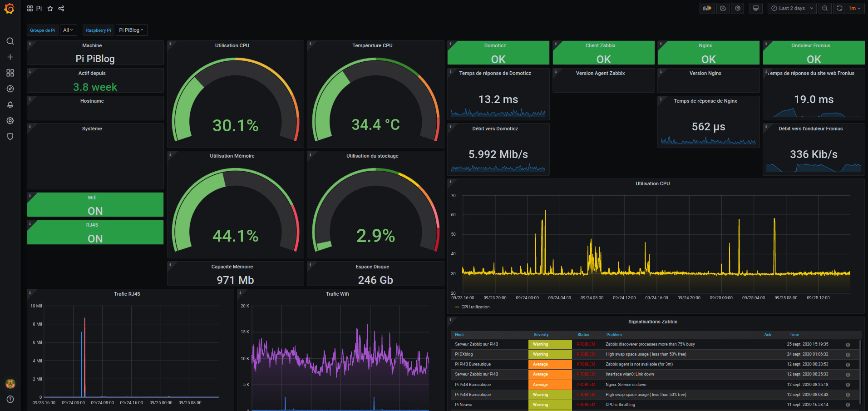Zoom out the time range with the magnifier icon
This screenshot has width=868, height=411.
click(x=825, y=8)
